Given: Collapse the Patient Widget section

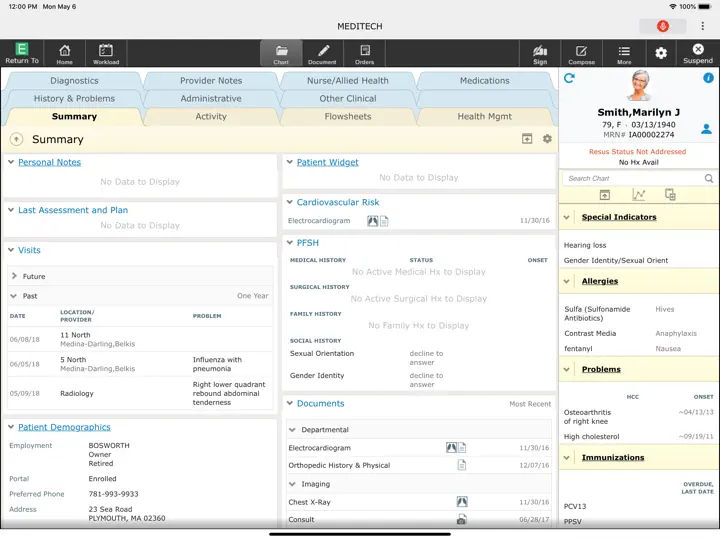Looking at the screenshot, I should [290, 162].
